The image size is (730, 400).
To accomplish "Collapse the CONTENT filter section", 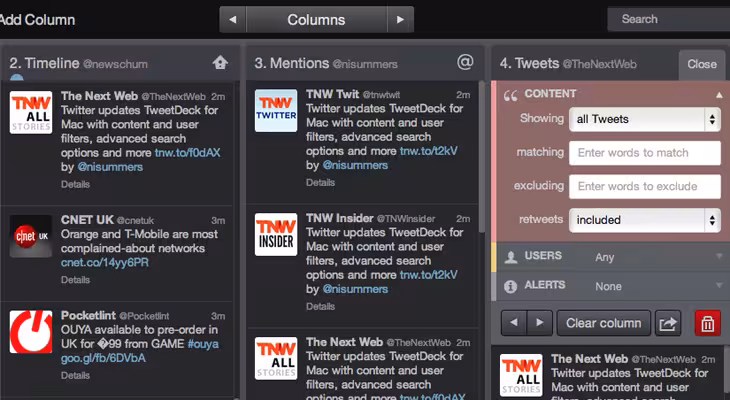I will tap(719, 95).
